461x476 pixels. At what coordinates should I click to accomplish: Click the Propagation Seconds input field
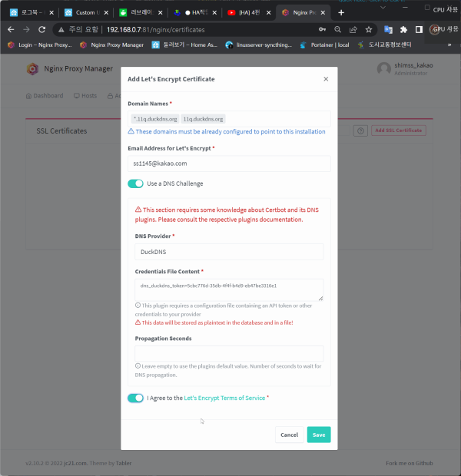pyautogui.click(x=229, y=353)
